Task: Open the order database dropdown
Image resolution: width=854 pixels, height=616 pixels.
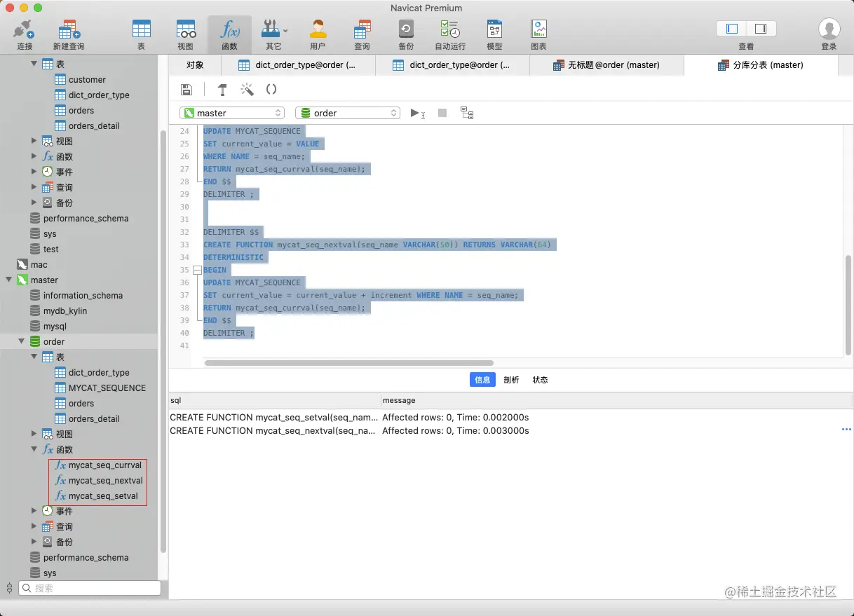Action: [348, 113]
